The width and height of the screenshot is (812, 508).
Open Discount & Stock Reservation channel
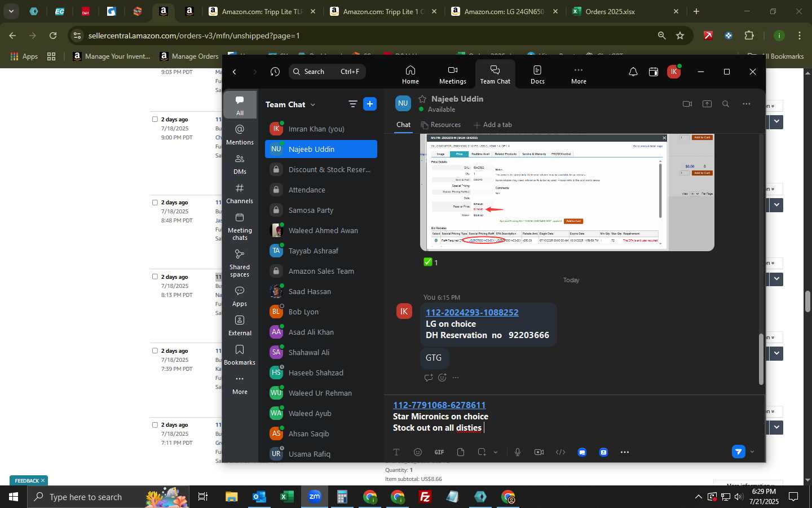(321, 169)
